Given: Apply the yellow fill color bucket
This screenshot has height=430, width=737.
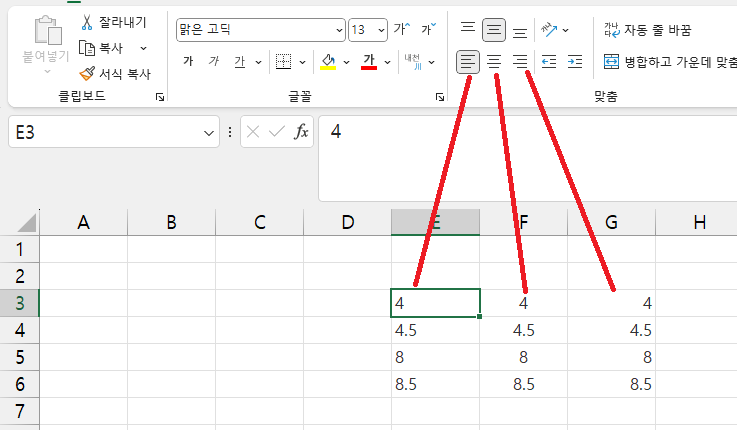Looking at the screenshot, I should [328, 62].
